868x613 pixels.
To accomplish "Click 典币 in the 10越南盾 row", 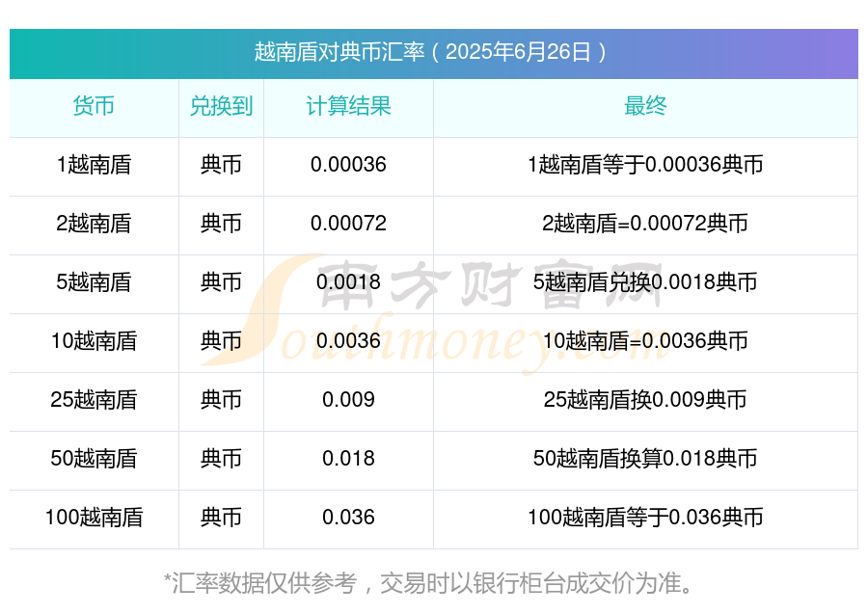I will (x=221, y=341).
